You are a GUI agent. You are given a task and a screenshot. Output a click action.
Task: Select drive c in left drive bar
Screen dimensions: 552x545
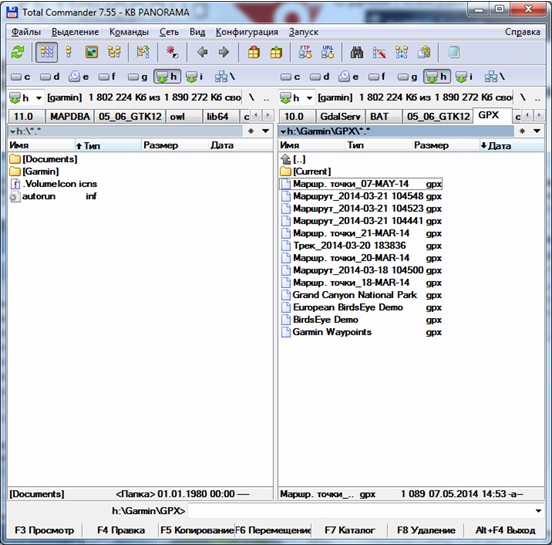(x=20, y=76)
